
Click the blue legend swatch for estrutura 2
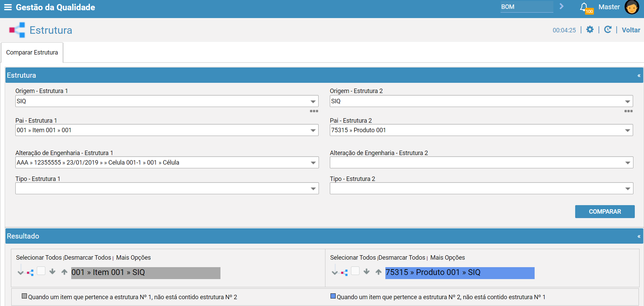tap(333, 296)
